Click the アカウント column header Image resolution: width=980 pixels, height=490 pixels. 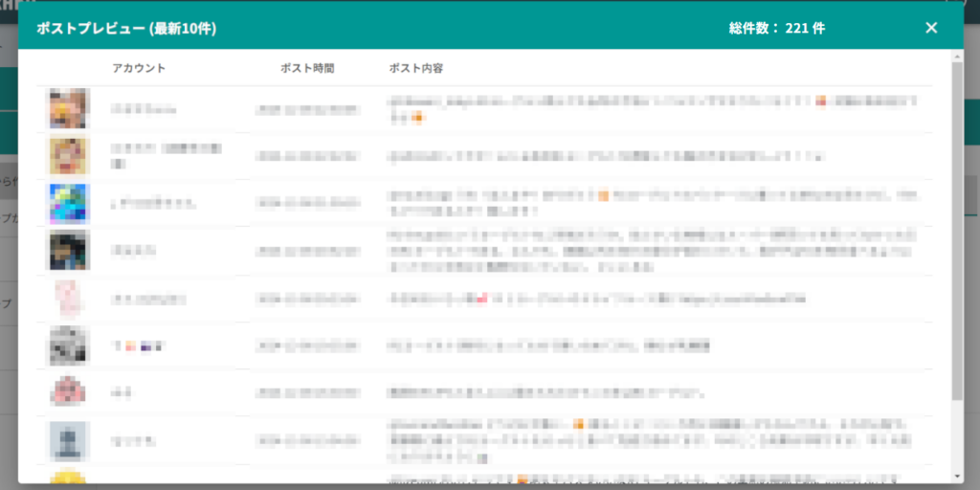(x=139, y=68)
